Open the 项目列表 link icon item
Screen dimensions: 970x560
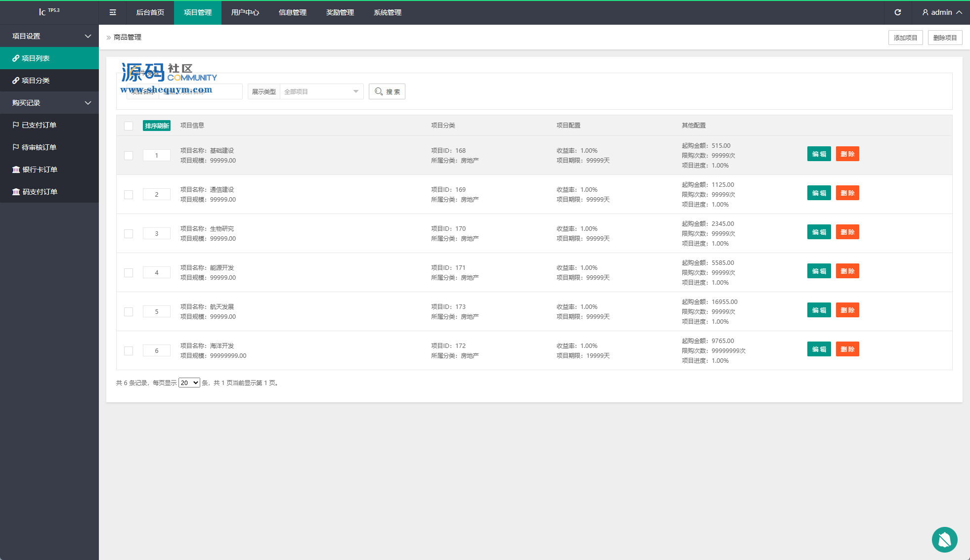coord(35,58)
